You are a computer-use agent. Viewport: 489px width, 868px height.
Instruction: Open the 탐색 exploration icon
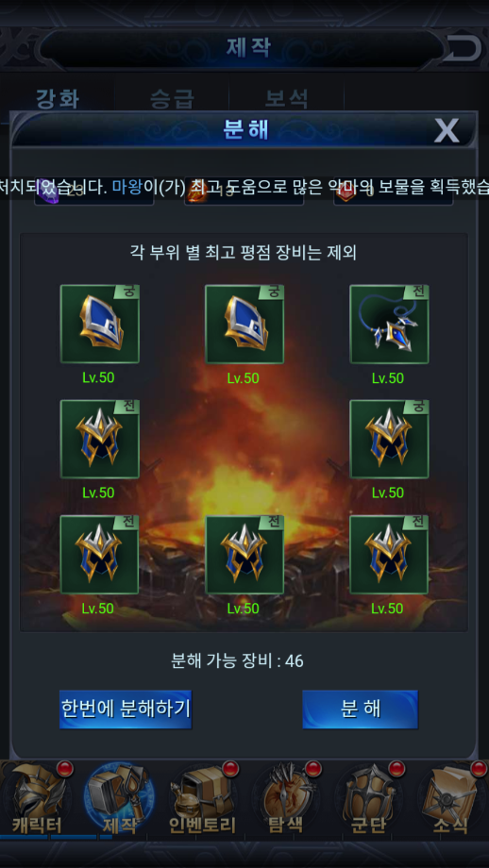point(285,797)
